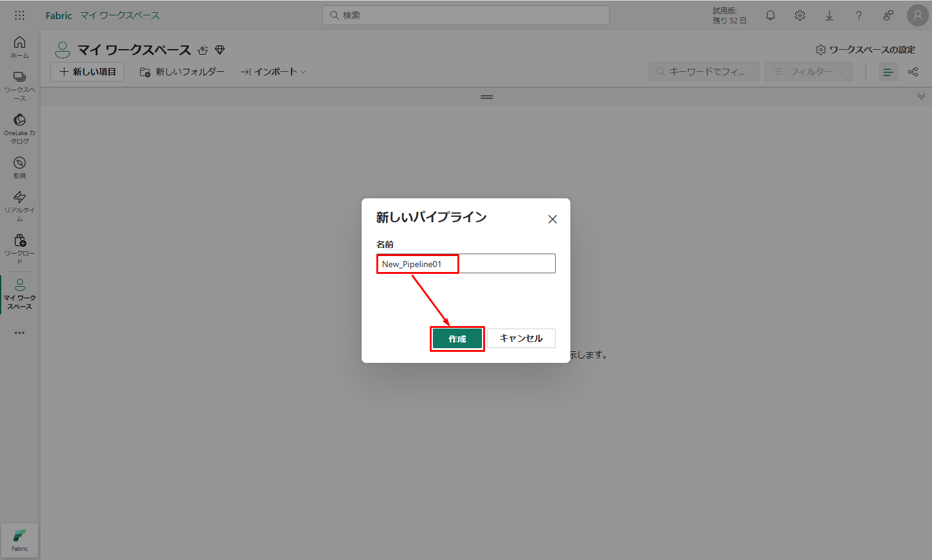Click the trial status (試用版: 残り 52 日)

click(729, 15)
